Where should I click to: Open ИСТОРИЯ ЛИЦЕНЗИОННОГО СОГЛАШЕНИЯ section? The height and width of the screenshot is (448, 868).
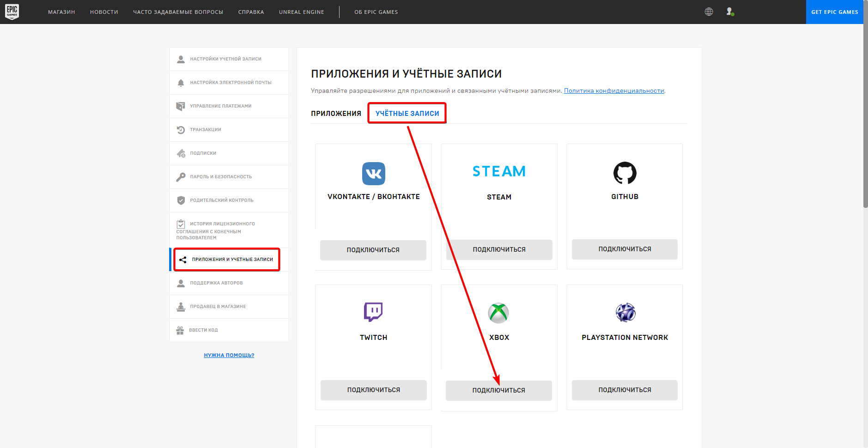229,230
